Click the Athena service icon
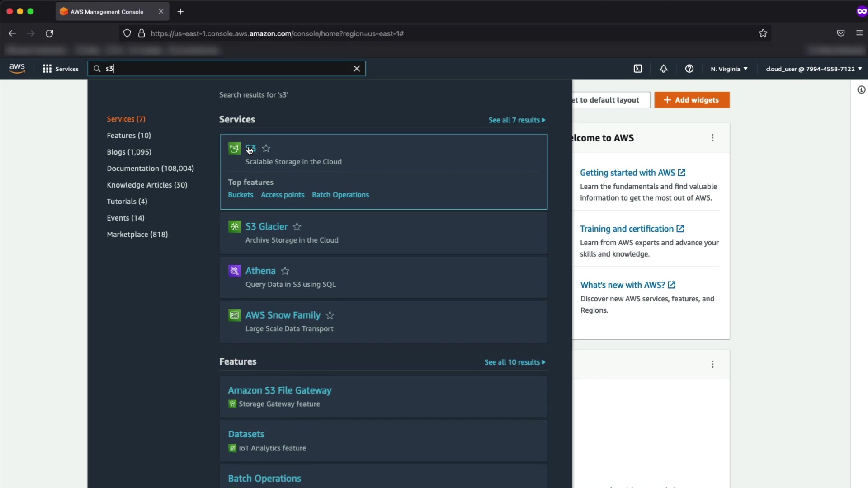The height and width of the screenshot is (488, 868). (x=234, y=271)
